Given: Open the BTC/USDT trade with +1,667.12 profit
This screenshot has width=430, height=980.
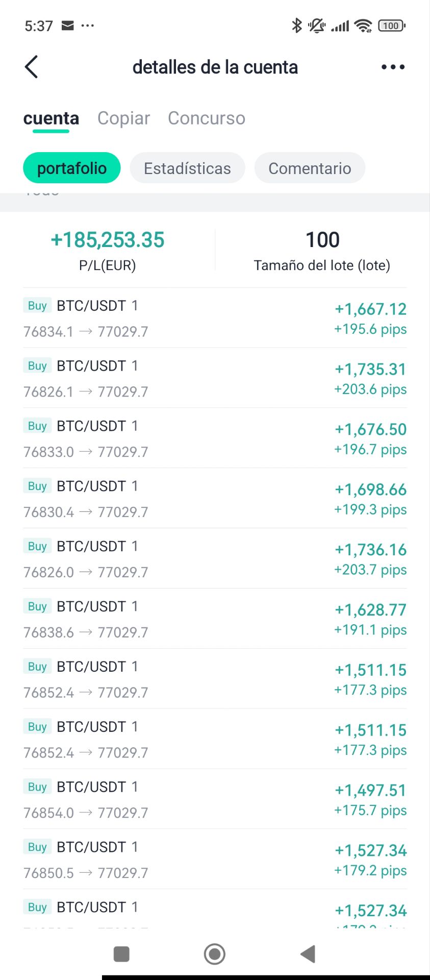Looking at the screenshot, I should click(215, 318).
